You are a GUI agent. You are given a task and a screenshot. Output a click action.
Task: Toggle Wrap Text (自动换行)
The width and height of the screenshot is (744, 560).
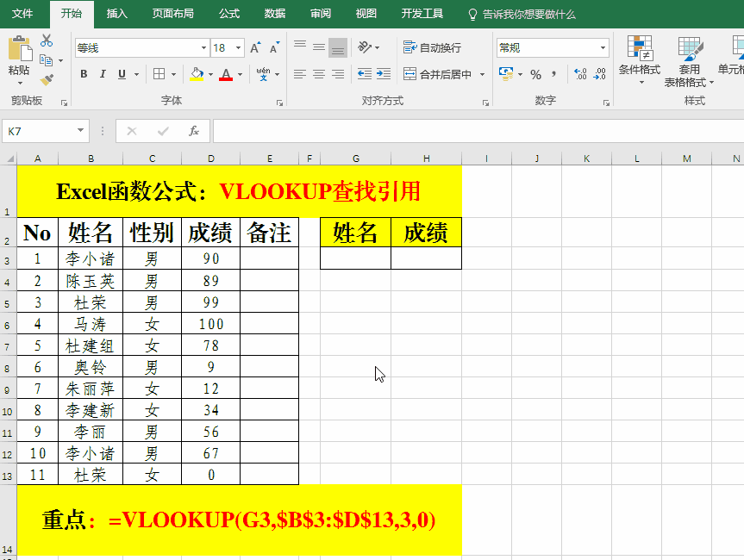pyautogui.click(x=432, y=47)
